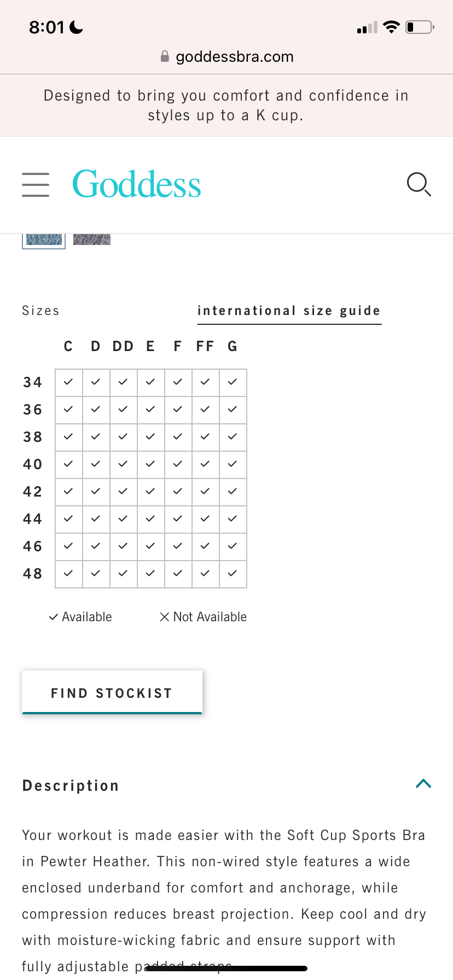
Task: Tap the battery icon in status bar
Action: 420,27
